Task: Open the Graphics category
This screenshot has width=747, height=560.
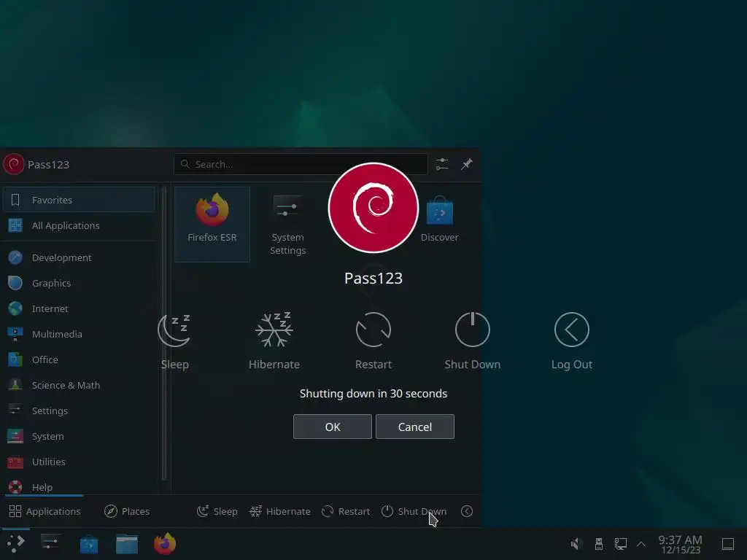Action: pos(79,284)
